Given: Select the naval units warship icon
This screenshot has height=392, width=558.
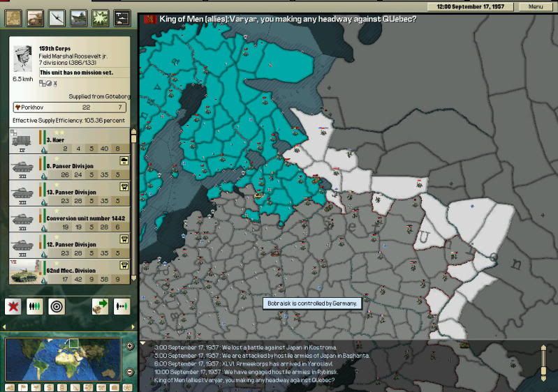Looking at the screenshot, I should [x=79, y=17].
